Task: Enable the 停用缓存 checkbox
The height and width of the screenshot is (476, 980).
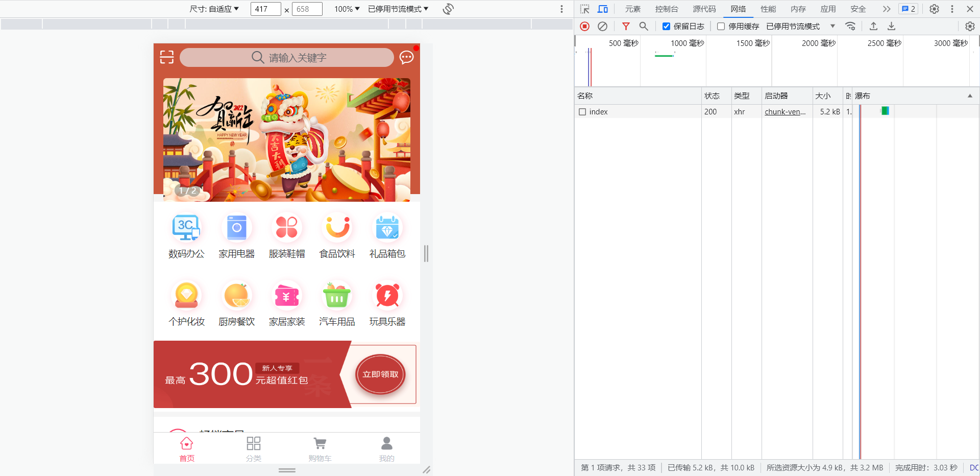Action: pyautogui.click(x=721, y=27)
